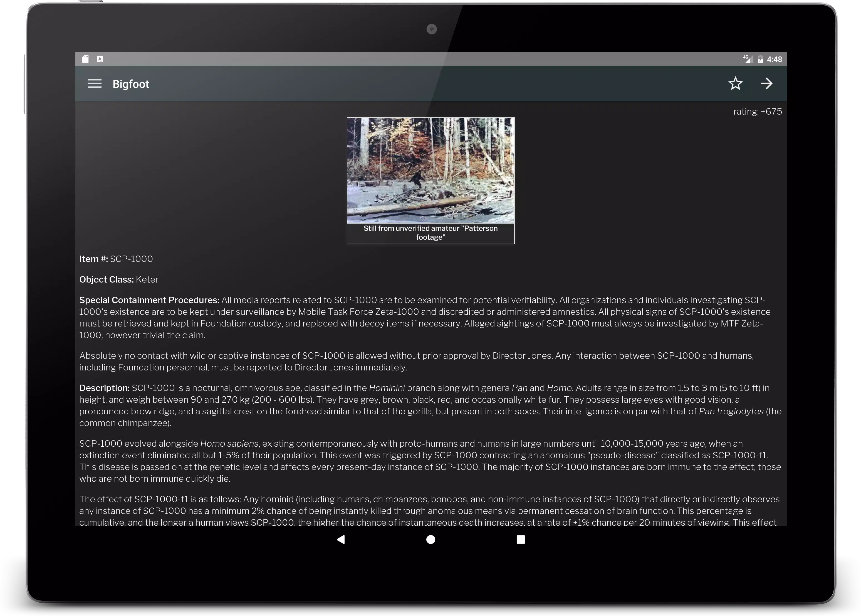Tap the "Patterson footage" image caption

tap(430, 232)
